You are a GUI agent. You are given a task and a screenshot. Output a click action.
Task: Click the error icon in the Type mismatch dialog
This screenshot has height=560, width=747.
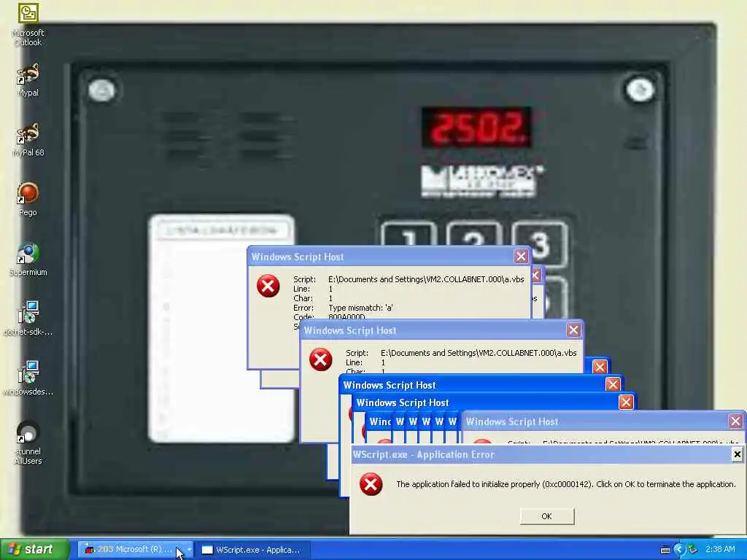coord(268,286)
